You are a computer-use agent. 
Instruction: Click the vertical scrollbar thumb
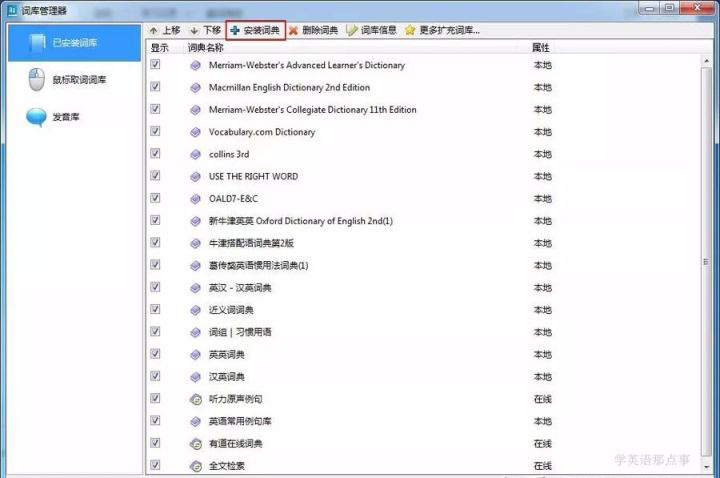pos(706,262)
